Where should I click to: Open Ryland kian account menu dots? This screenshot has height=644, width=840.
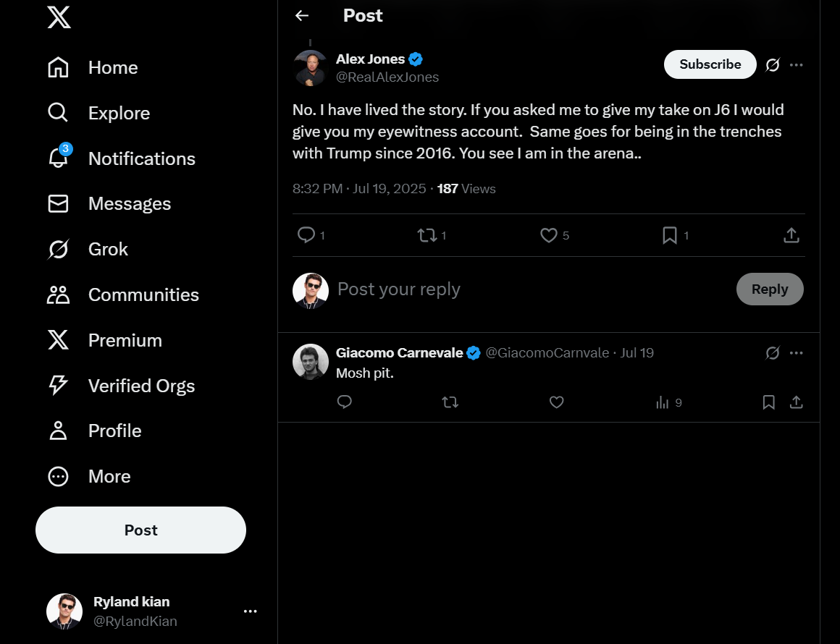click(251, 611)
